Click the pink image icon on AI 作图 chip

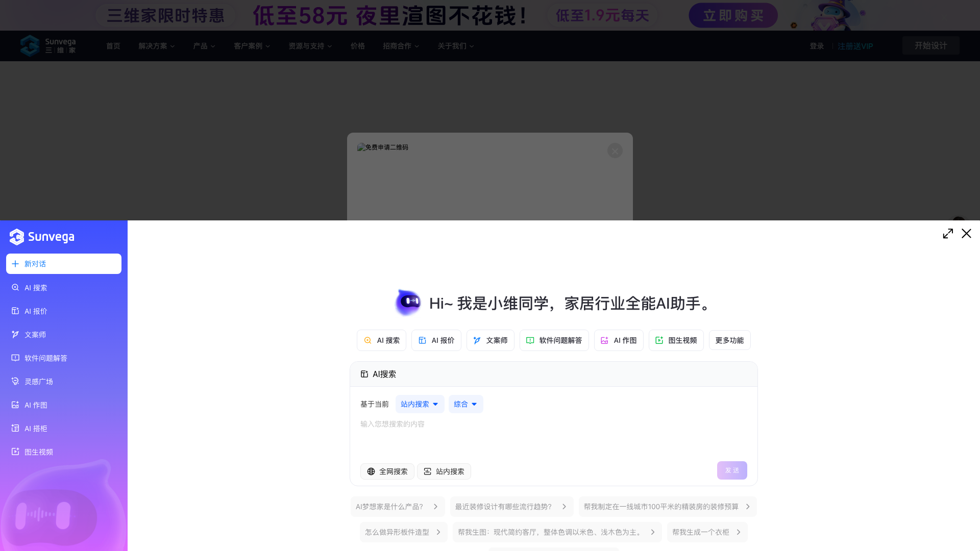coord(604,340)
